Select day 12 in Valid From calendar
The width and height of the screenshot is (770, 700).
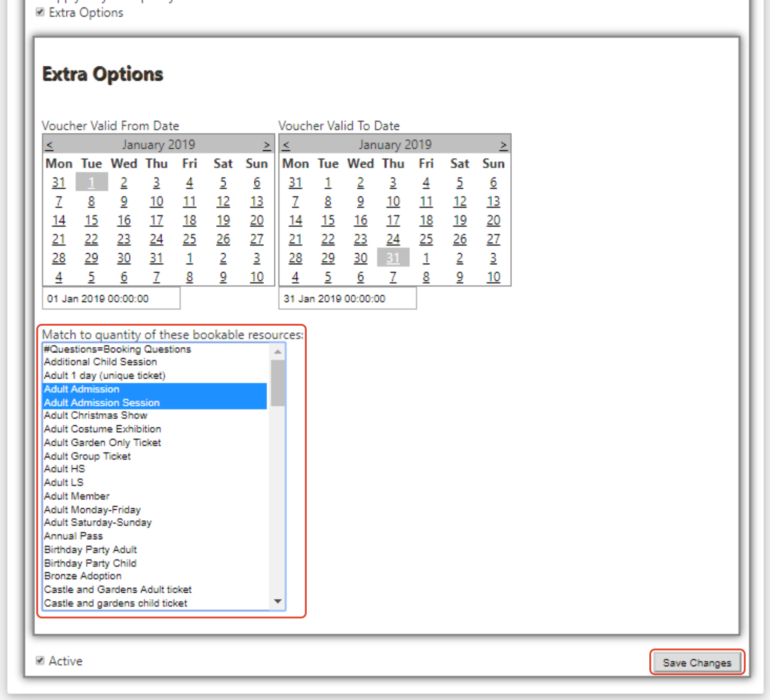click(223, 201)
